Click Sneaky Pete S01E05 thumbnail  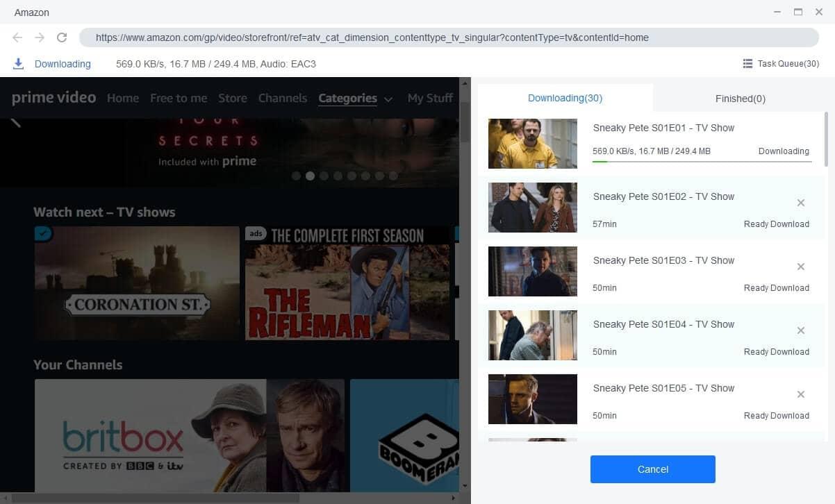(533, 399)
